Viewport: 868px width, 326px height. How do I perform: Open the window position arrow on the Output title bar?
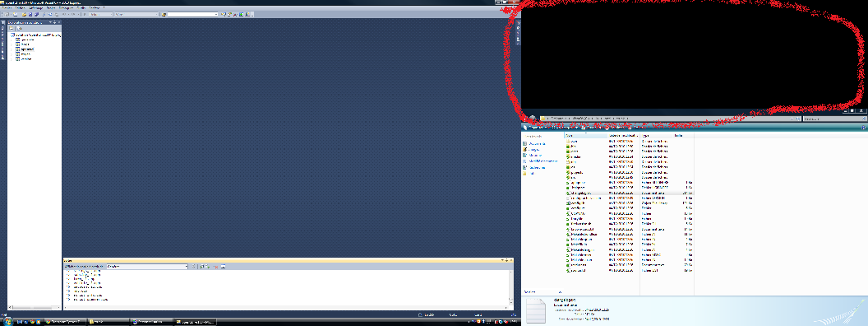click(502, 260)
